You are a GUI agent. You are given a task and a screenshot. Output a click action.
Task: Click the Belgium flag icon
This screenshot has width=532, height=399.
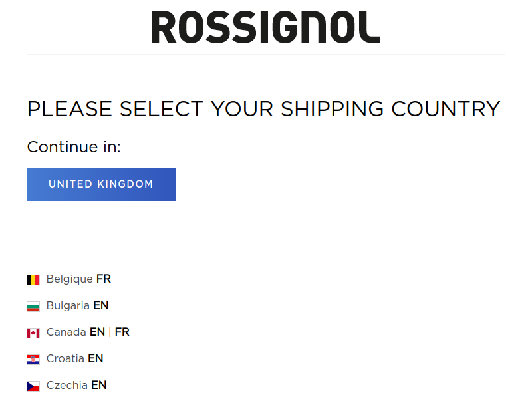(33, 280)
